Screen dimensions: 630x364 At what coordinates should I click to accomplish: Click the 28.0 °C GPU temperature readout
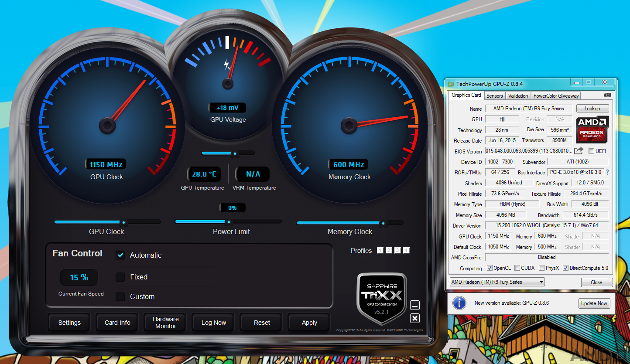pyautogui.click(x=204, y=174)
